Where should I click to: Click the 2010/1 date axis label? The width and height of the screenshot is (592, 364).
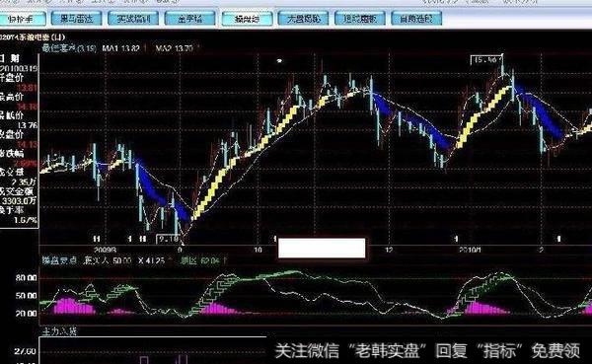[470, 250]
